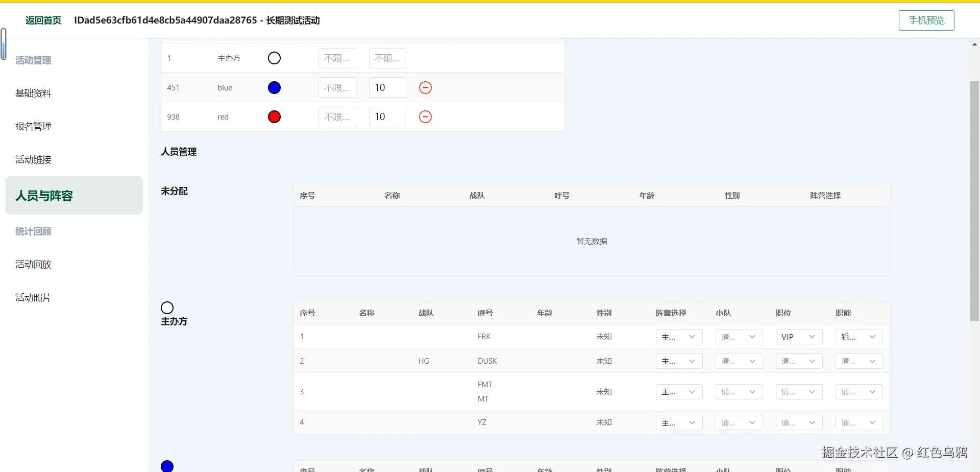Edit the blue faction limit value 10
This screenshot has height=472, width=980.
(387, 88)
